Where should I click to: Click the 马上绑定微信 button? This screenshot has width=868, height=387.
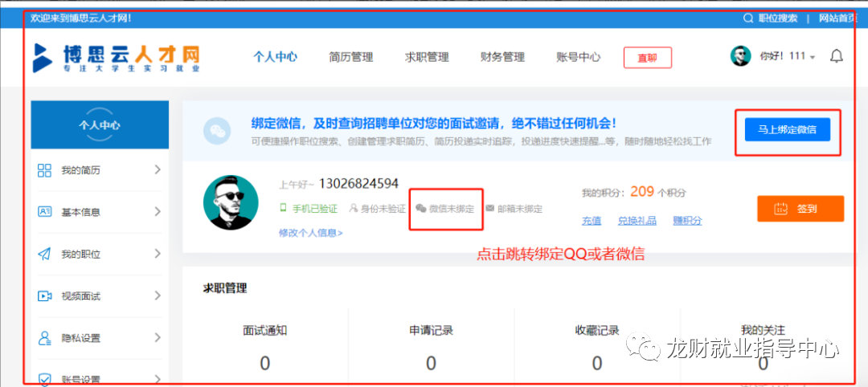click(787, 129)
